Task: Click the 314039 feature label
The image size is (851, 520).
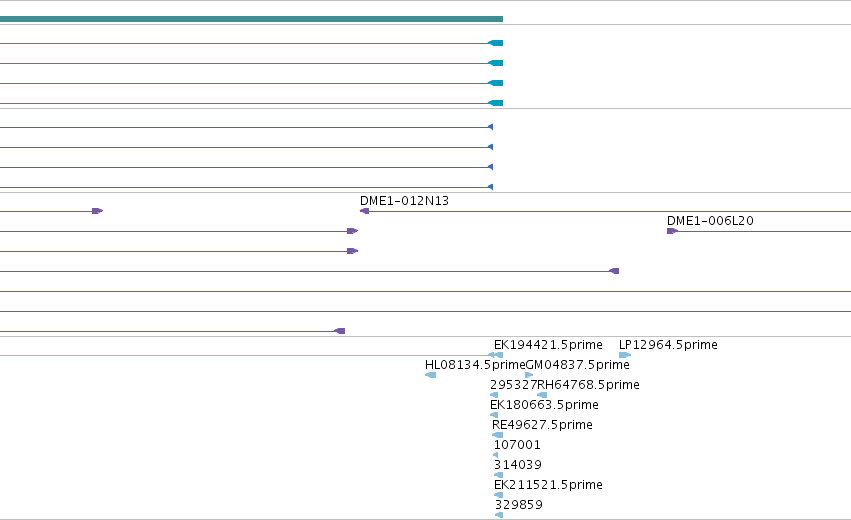Action: tap(518, 465)
